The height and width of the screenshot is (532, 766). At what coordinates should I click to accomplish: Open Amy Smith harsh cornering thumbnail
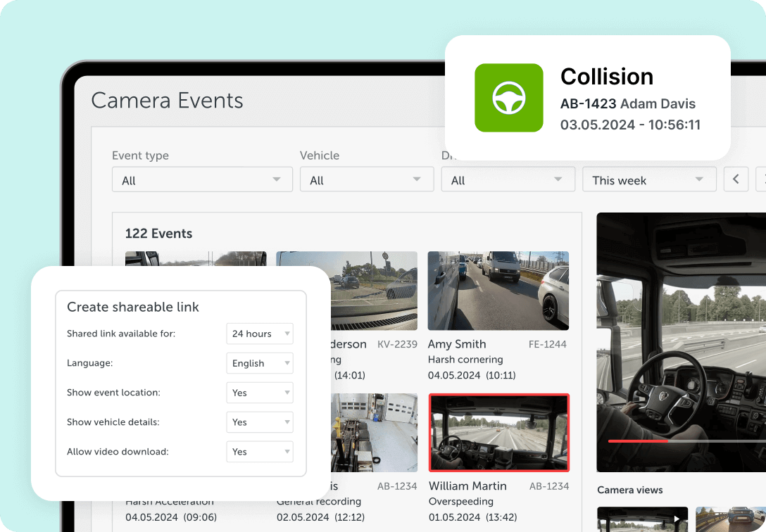tap(498, 291)
